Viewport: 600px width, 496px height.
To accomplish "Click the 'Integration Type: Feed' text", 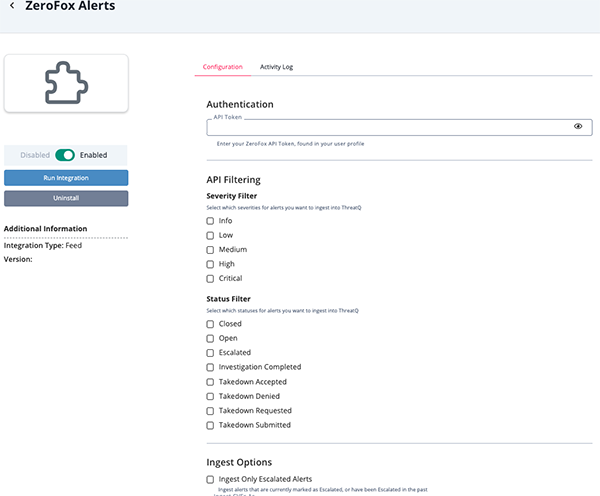I will coord(43,245).
